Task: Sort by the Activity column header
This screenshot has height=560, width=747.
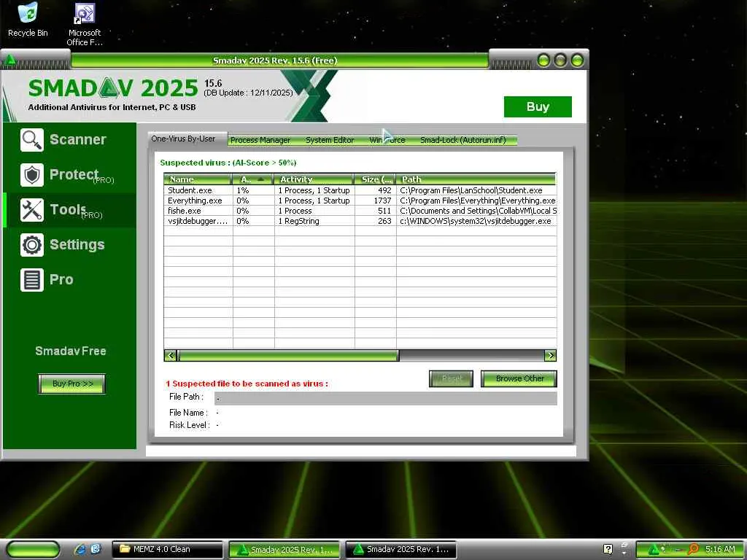Action: (x=314, y=179)
